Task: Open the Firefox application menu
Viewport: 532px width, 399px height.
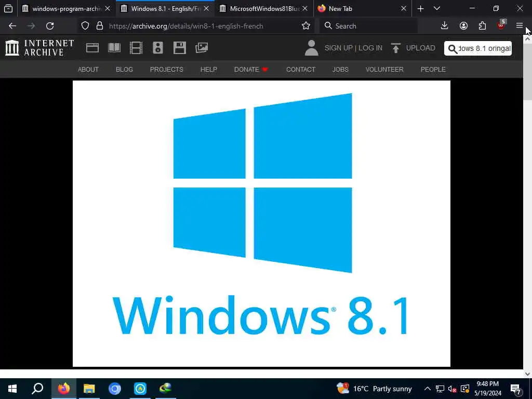Action: (519, 26)
